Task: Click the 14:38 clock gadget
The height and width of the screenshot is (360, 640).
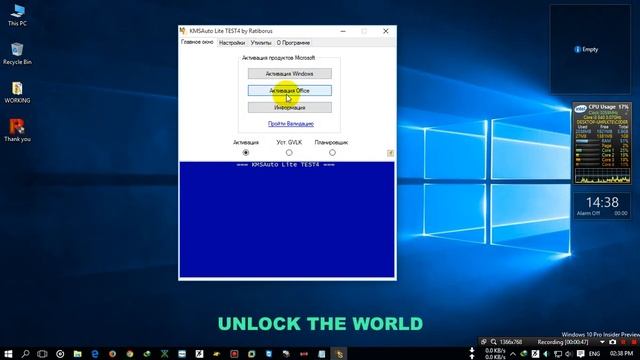Action: 602,205
